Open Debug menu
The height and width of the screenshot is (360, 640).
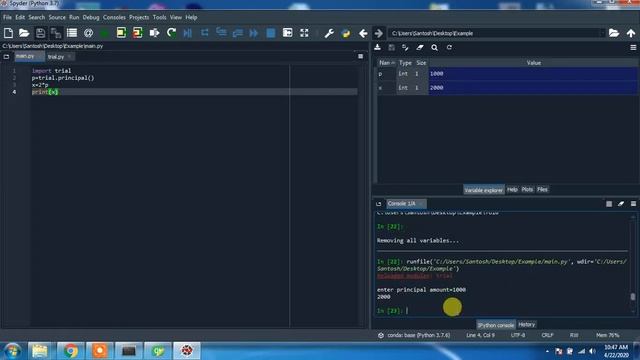tap(91, 17)
